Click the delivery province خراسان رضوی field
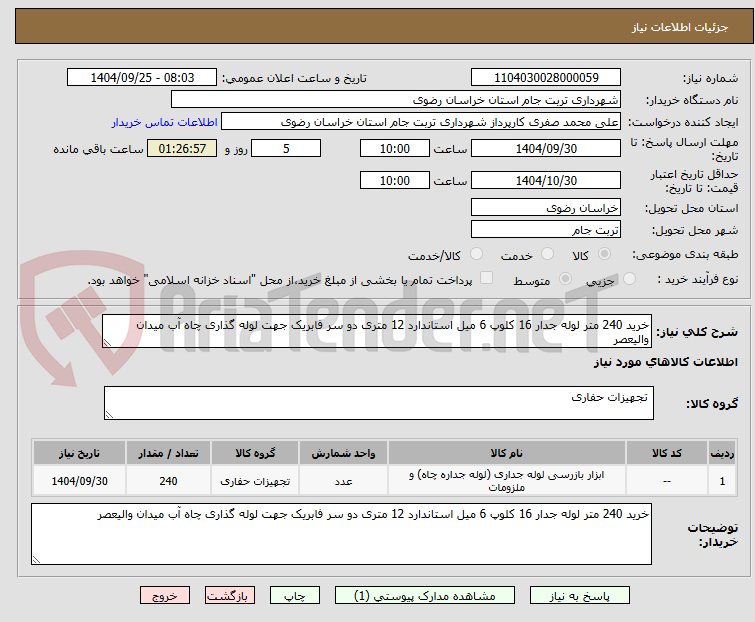This screenshot has height=622, width=755. click(546, 207)
